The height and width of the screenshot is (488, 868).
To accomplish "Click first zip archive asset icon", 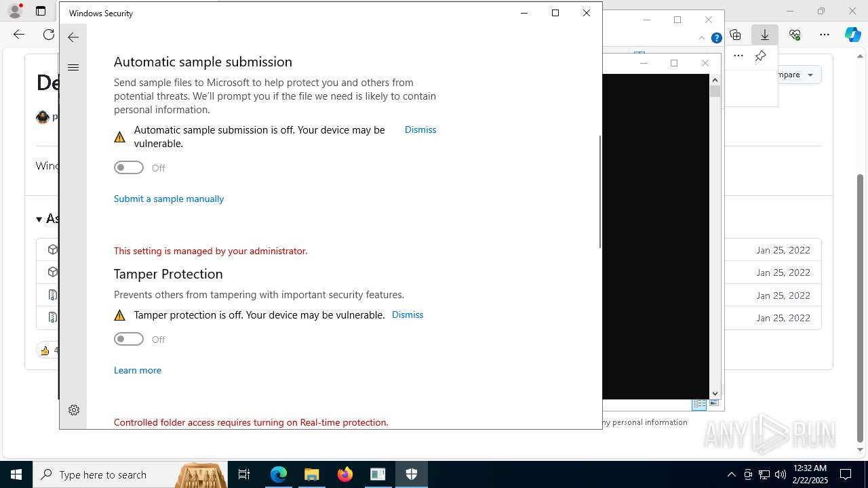I will [52, 295].
